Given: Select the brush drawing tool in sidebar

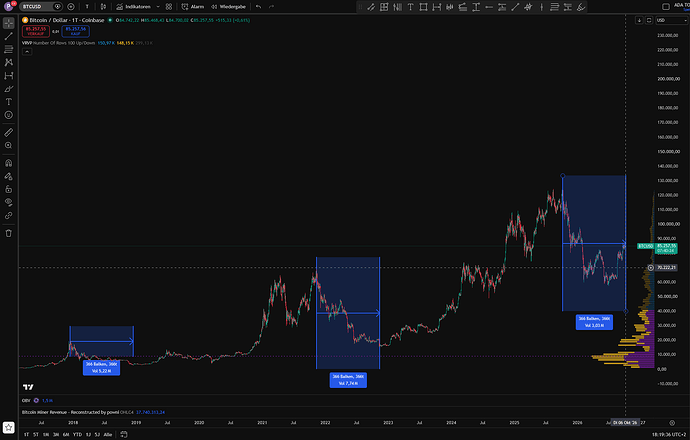Looking at the screenshot, I should pos(8,89).
